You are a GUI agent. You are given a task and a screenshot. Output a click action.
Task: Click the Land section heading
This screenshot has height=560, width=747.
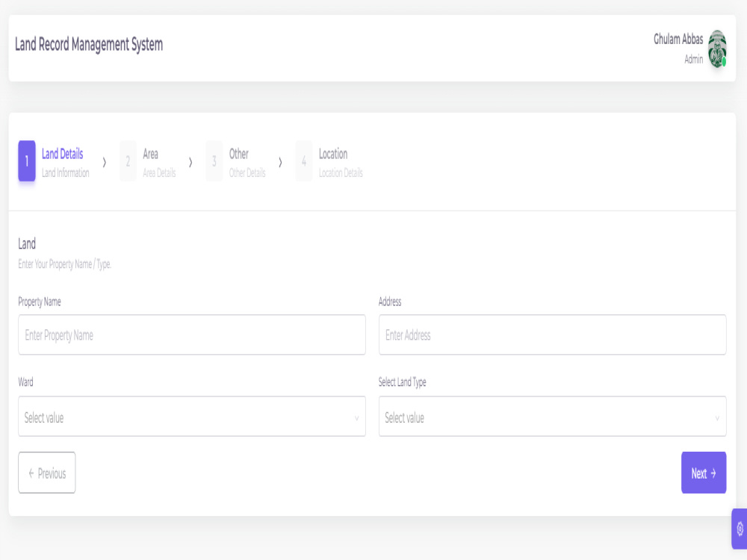pos(27,244)
